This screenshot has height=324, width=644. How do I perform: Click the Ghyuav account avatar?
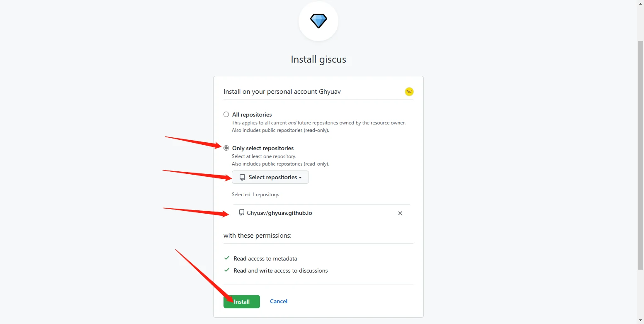[409, 92]
